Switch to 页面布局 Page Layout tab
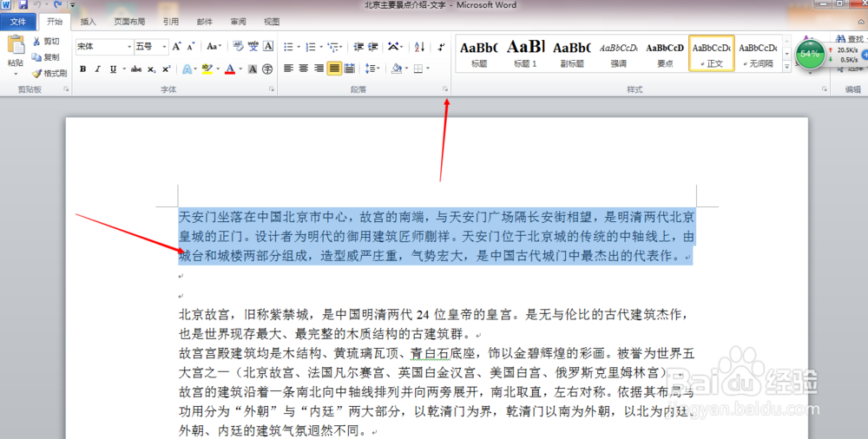The width and height of the screenshot is (868, 439). [x=129, y=22]
